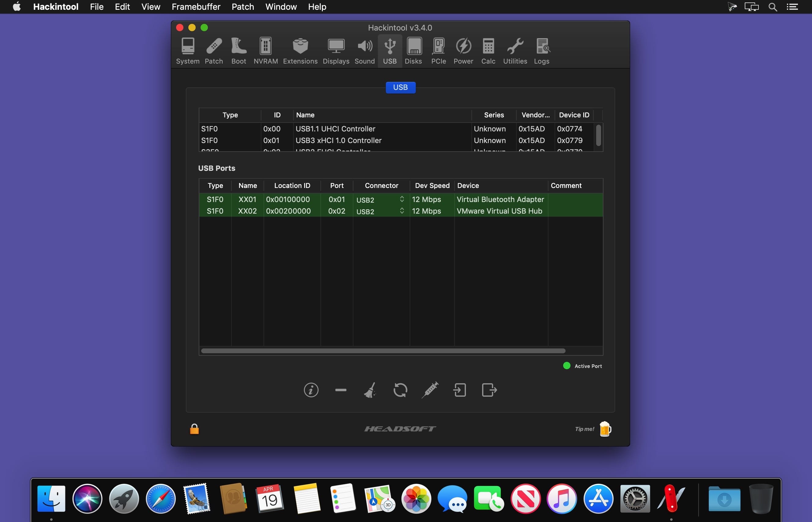Open the Framebuffer menu
812x522 pixels.
tap(196, 7)
